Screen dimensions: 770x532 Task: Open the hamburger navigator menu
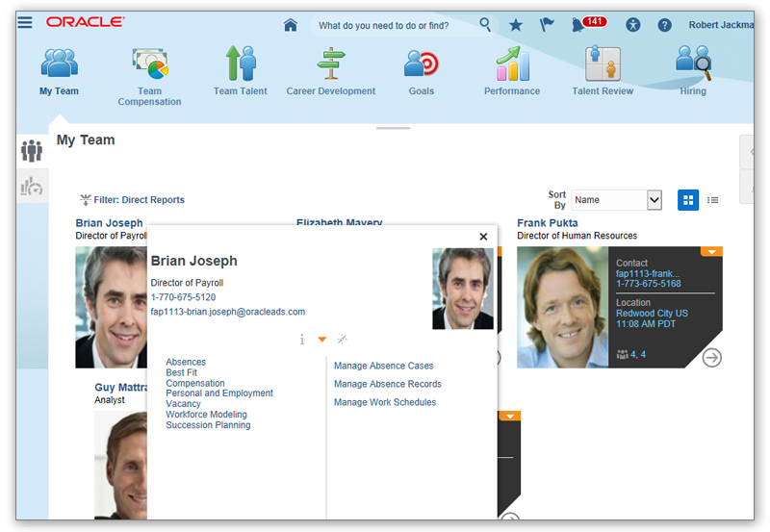(x=25, y=22)
